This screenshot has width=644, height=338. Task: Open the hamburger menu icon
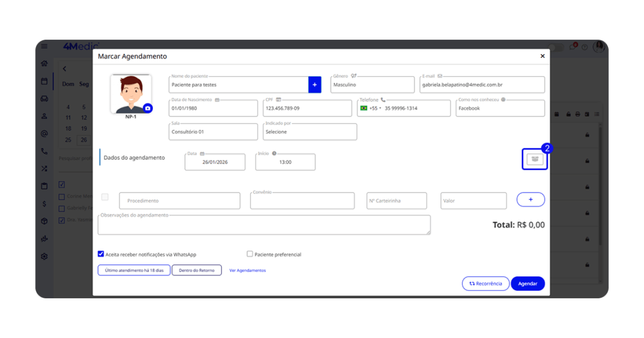pos(44,47)
